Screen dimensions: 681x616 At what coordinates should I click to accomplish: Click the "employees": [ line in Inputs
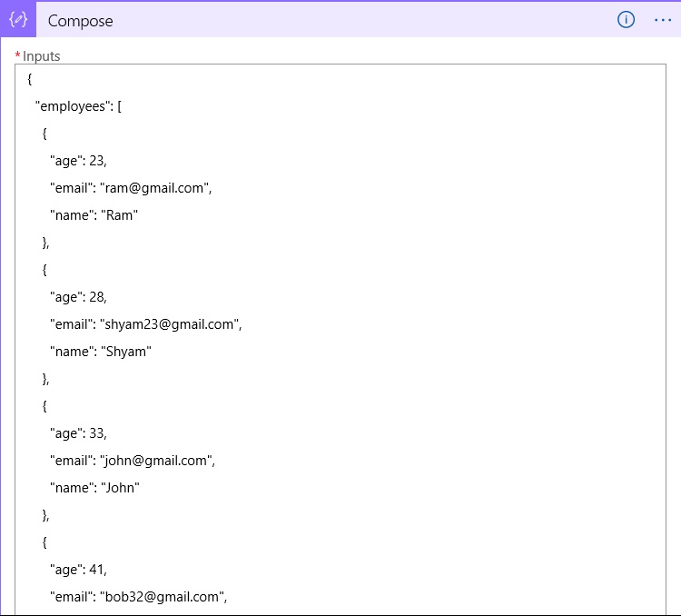[x=78, y=106]
